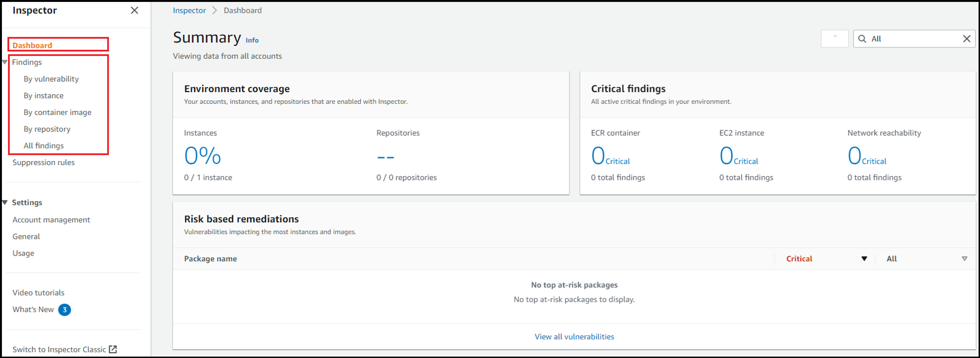The height and width of the screenshot is (358, 980).
Task: Click the Dashboard breadcrumb text
Action: click(x=243, y=10)
